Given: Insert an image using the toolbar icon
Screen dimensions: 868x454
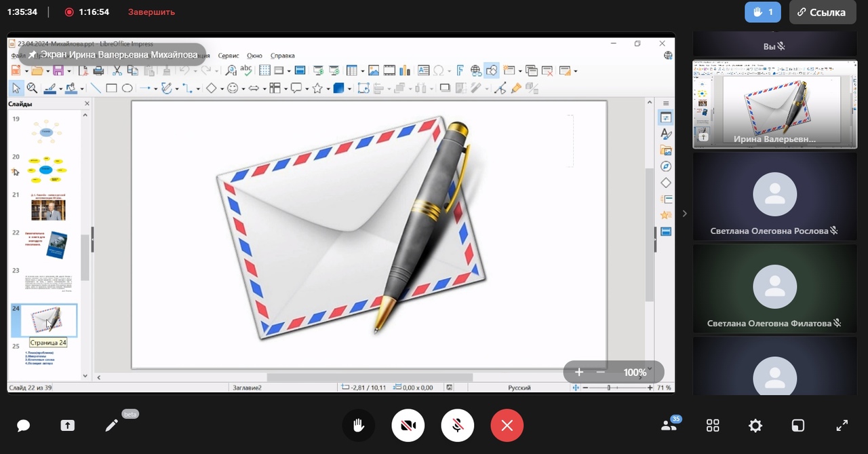Looking at the screenshot, I should pyautogui.click(x=374, y=71).
